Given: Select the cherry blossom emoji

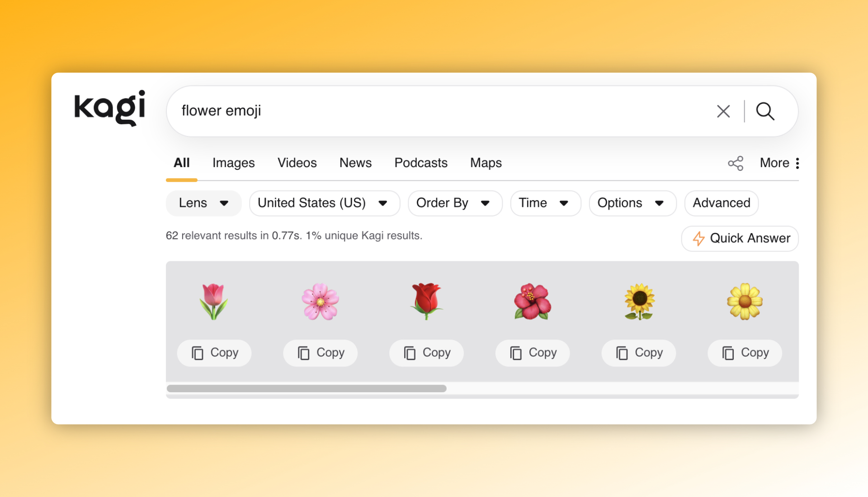Looking at the screenshot, I should [320, 301].
